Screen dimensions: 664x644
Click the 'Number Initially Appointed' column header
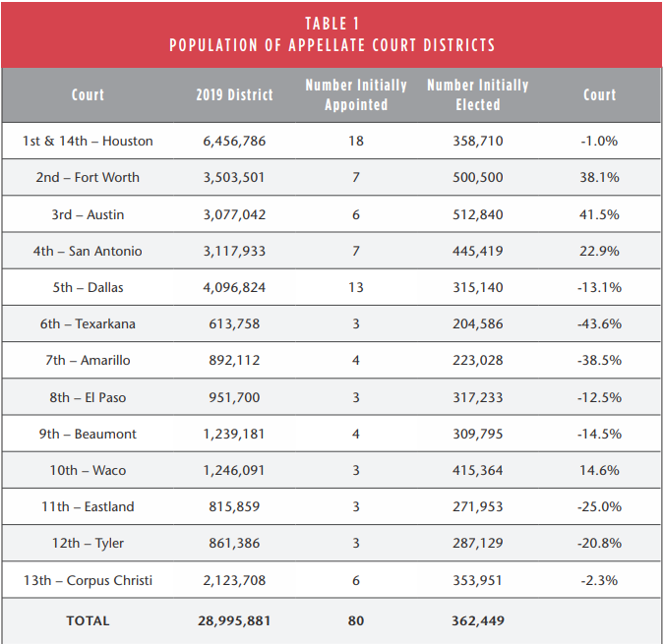click(x=356, y=95)
